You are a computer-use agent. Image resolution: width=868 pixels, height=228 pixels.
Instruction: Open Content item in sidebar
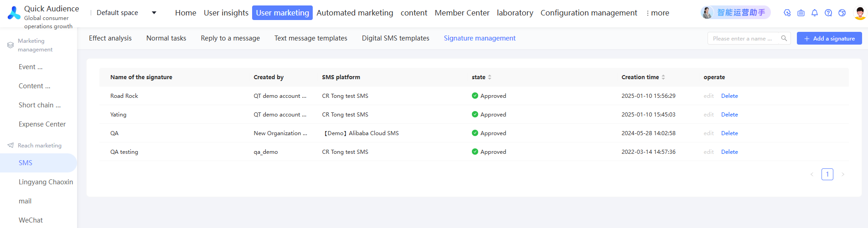click(x=35, y=86)
